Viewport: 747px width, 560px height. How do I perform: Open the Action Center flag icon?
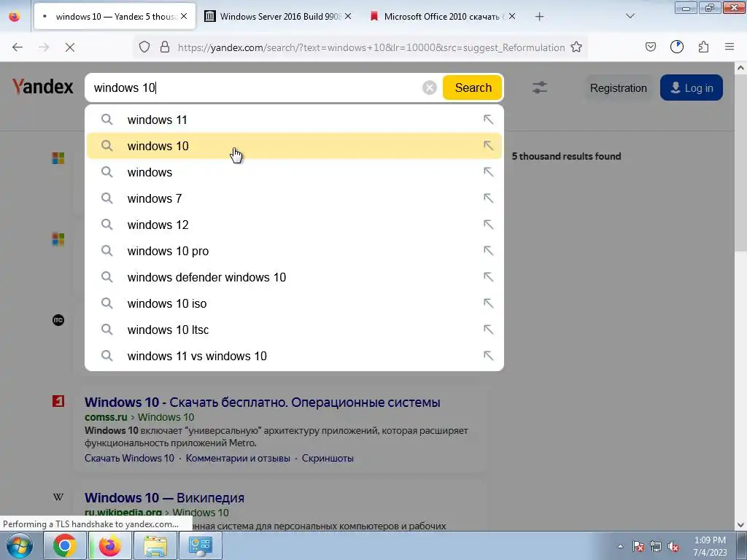(x=638, y=546)
